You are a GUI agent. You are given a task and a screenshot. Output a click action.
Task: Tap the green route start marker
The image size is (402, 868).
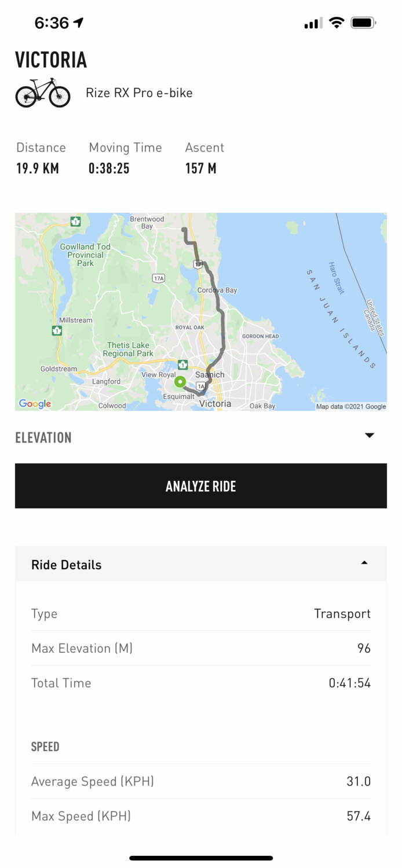pyautogui.click(x=180, y=382)
